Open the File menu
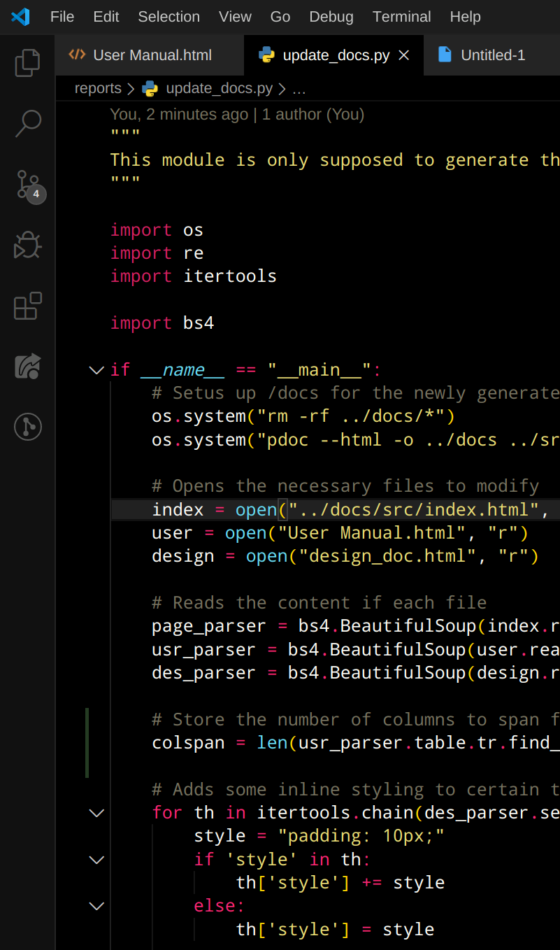560x950 pixels. (62, 17)
